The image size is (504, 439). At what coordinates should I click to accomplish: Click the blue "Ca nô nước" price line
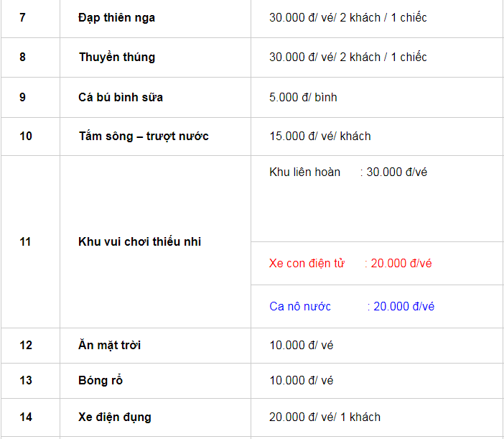pos(352,306)
